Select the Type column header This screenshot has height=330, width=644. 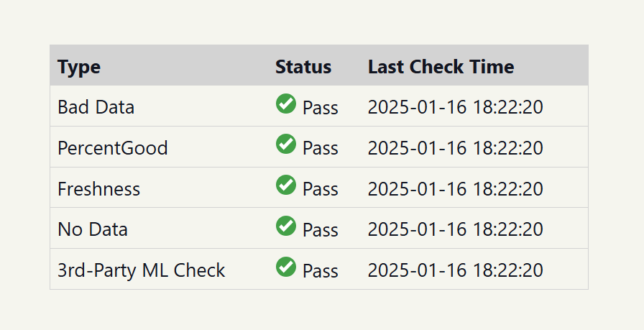(x=79, y=67)
